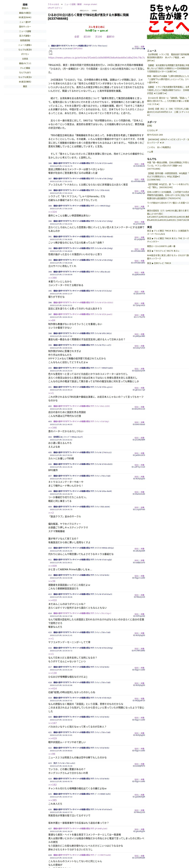Follow anchor >>2 in post 409
The image size is (189, 868).
tap(51, 513)
